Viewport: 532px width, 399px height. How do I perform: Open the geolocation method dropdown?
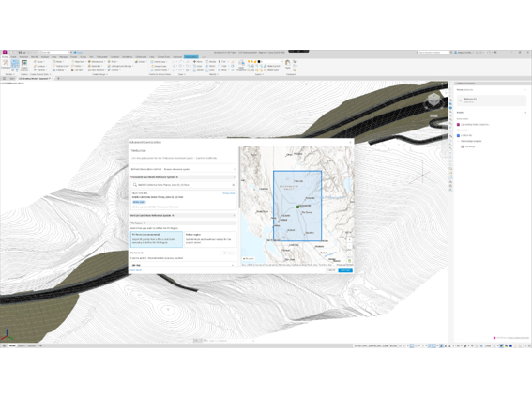[x=199, y=169]
